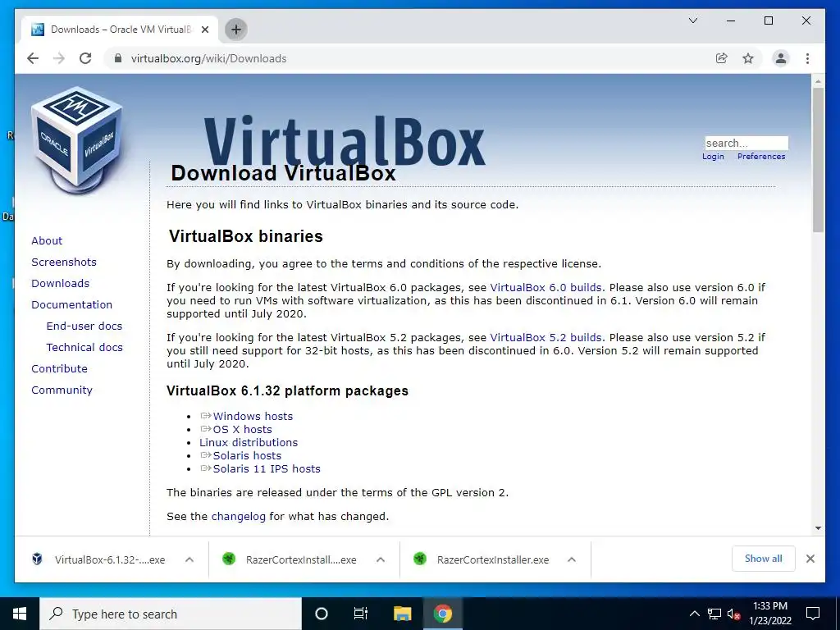Image resolution: width=840 pixels, height=630 pixels.
Task: Click the VirtualBox cube logo
Action: point(77,140)
